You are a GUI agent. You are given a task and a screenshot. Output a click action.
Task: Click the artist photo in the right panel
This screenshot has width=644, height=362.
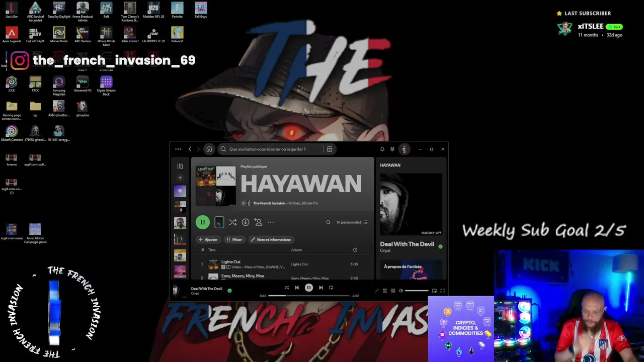point(411,204)
